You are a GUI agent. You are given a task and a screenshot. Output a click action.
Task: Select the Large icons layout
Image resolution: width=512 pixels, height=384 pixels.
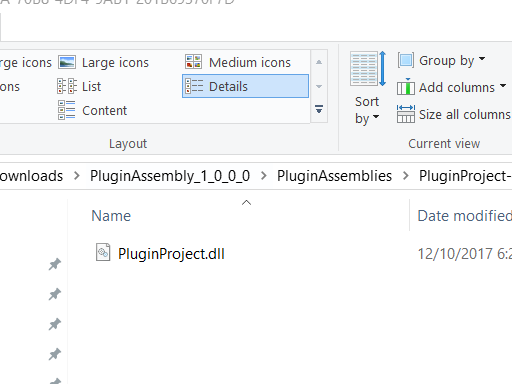pos(104,62)
